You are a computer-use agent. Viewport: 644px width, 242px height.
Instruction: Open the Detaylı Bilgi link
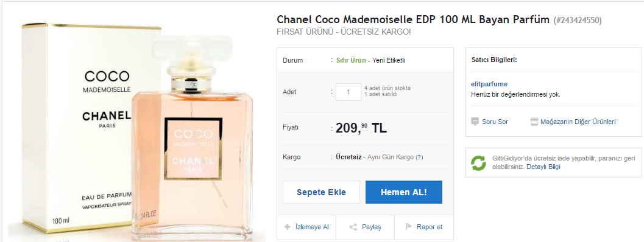pyautogui.click(x=543, y=167)
